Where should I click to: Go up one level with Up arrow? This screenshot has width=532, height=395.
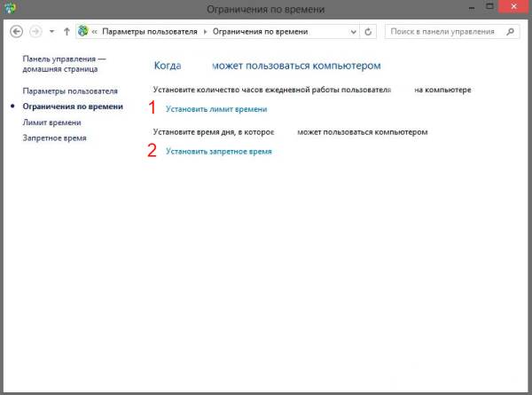pos(66,31)
